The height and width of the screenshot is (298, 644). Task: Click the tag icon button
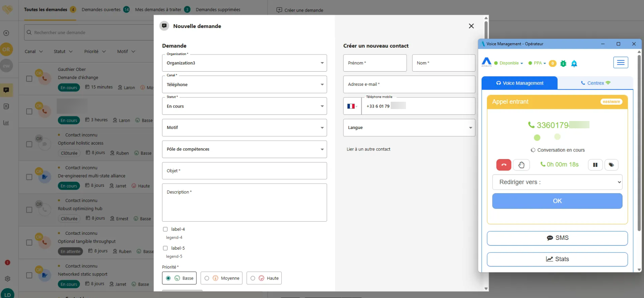tap(611, 165)
